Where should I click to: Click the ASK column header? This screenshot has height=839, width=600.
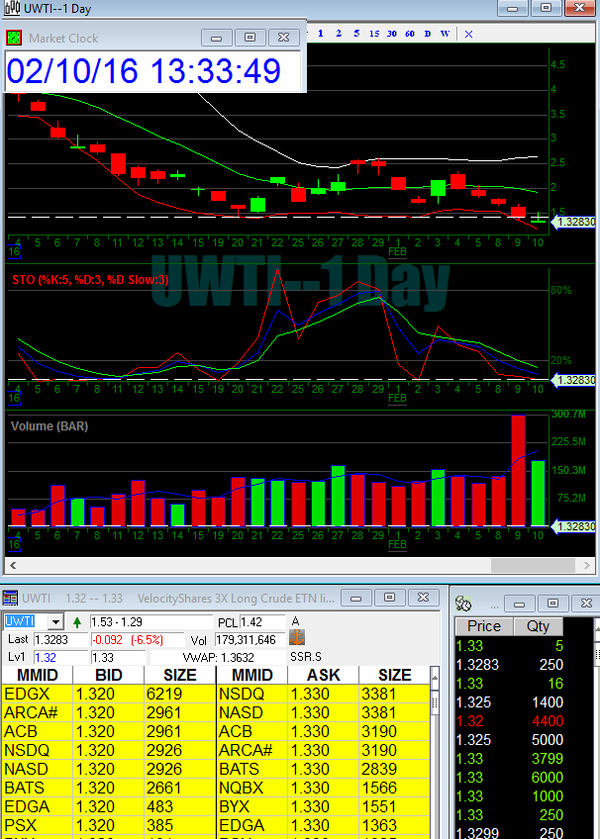click(323, 675)
